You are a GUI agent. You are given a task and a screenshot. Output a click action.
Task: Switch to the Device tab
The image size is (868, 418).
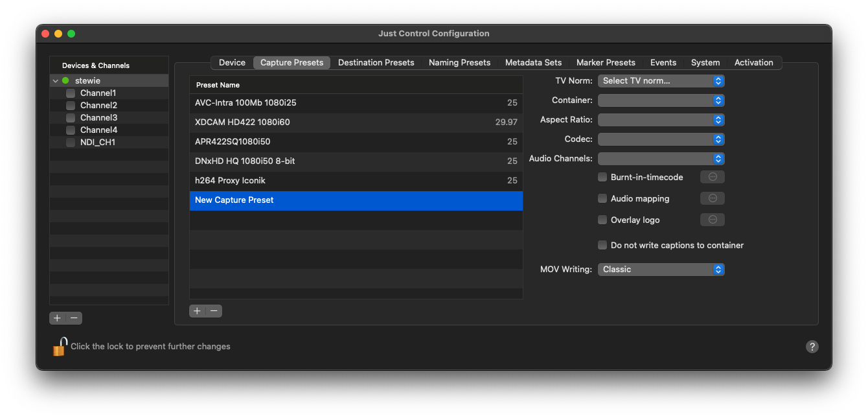232,63
